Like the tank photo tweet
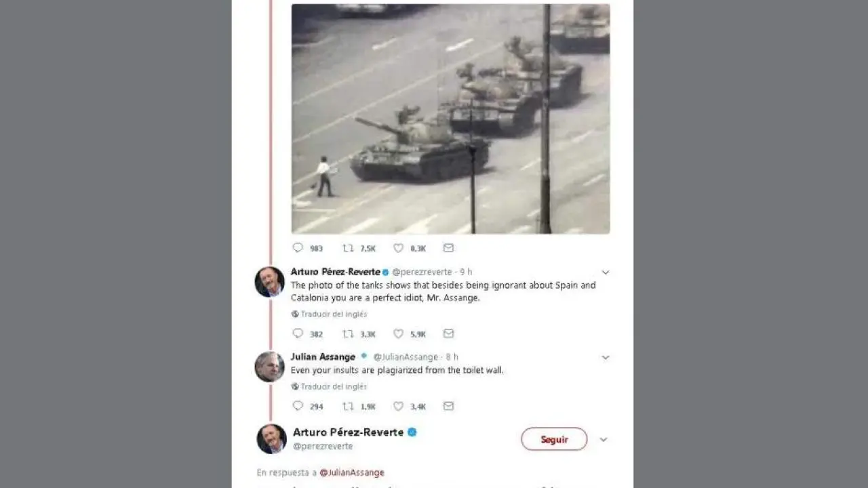This screenshot has width=868, height=488. click(x=399, y=248)
